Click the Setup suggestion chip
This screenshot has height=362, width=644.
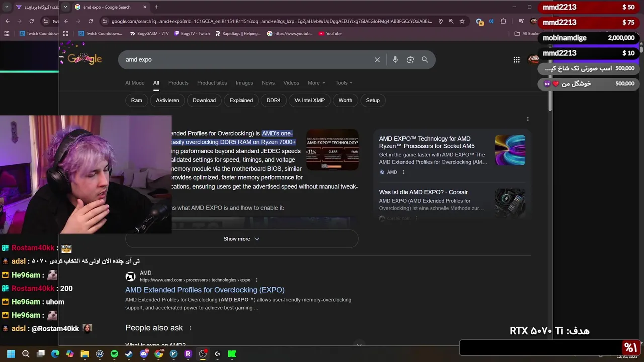point(373,100)
